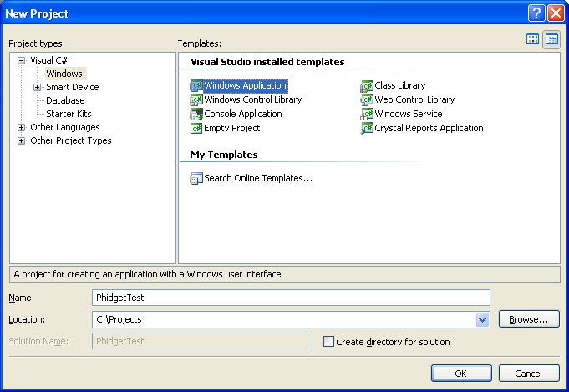569x392 pixels.
Task: Click the OK button
Action: click(x=461, y=374)
